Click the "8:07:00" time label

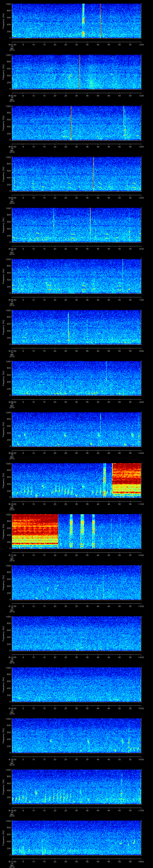[x=12, y=351]
